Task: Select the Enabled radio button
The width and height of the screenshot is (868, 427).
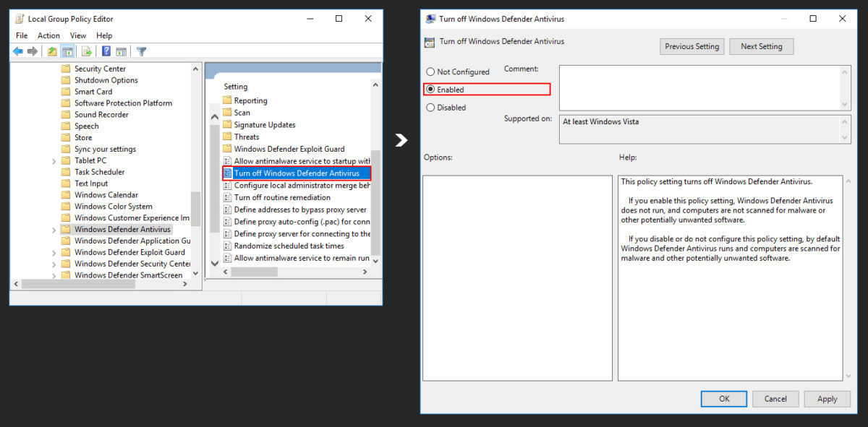Action: pos(431,90)
